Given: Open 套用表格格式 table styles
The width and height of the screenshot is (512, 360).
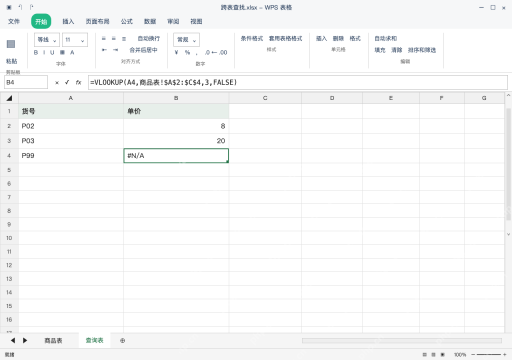Looking at the screenshot, I should pyautogui.click(x=285, y=39).
